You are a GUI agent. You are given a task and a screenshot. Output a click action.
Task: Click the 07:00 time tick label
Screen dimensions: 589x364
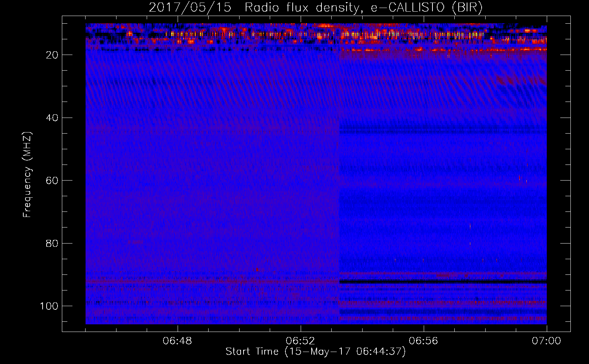coord(547,341)
